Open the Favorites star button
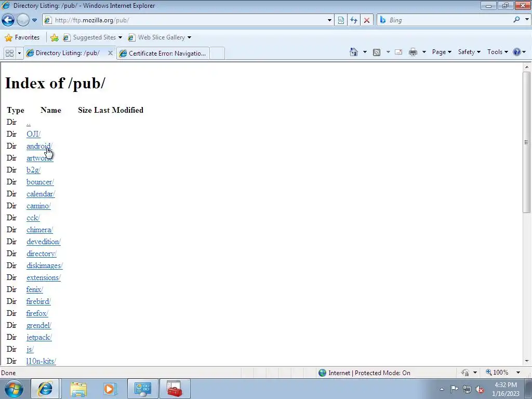The image size is (532, 399). point(22,37)
